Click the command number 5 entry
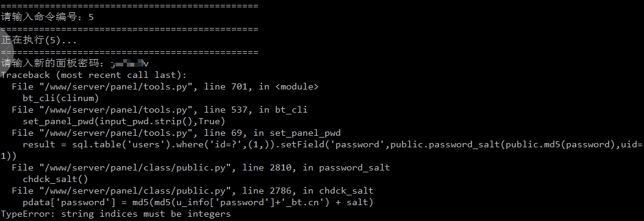The height and width of the screenshot is (221, 644). pos(91,17)
